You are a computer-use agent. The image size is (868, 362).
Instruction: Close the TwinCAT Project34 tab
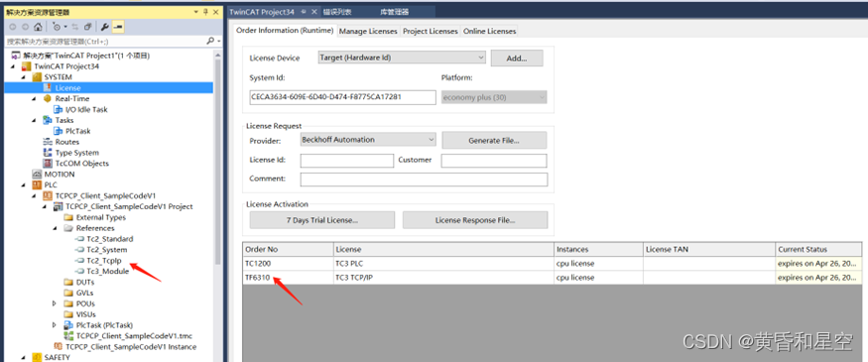313,12
